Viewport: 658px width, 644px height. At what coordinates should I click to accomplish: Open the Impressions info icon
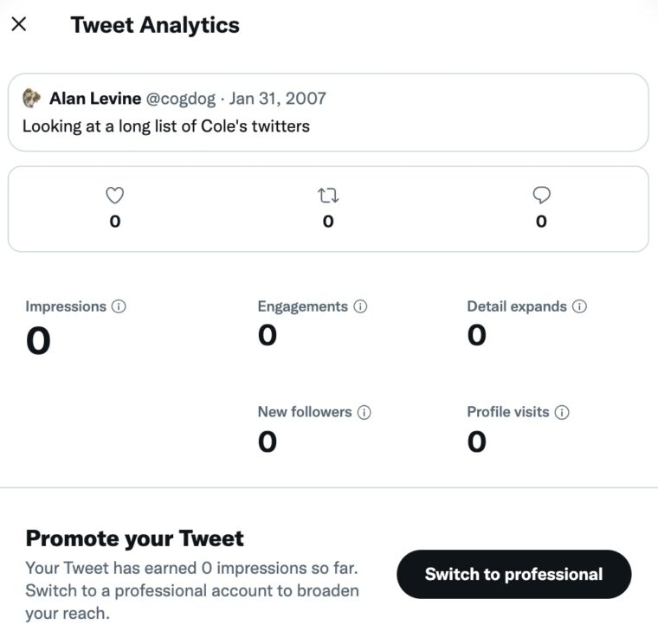click(x=119, y=306)
